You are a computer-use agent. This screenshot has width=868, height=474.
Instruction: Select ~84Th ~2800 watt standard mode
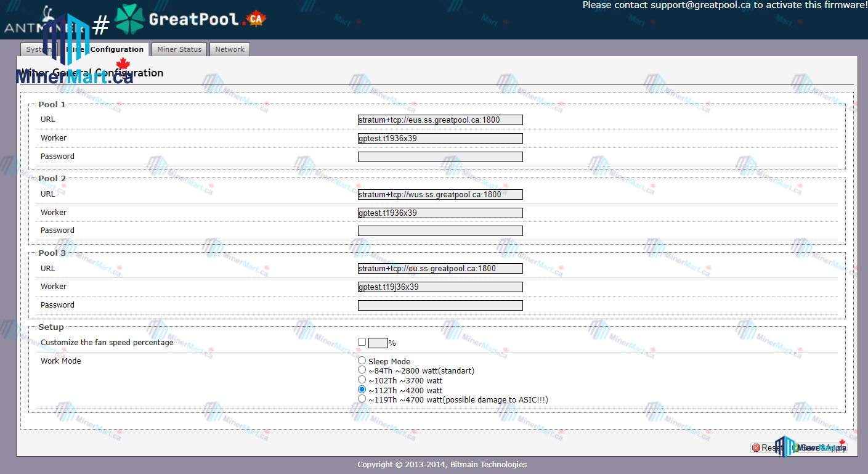click(x=362, y=370)
